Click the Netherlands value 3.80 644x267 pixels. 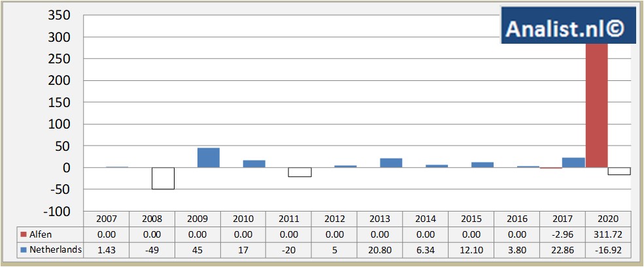pyautogui.click(x=517, y=250)
